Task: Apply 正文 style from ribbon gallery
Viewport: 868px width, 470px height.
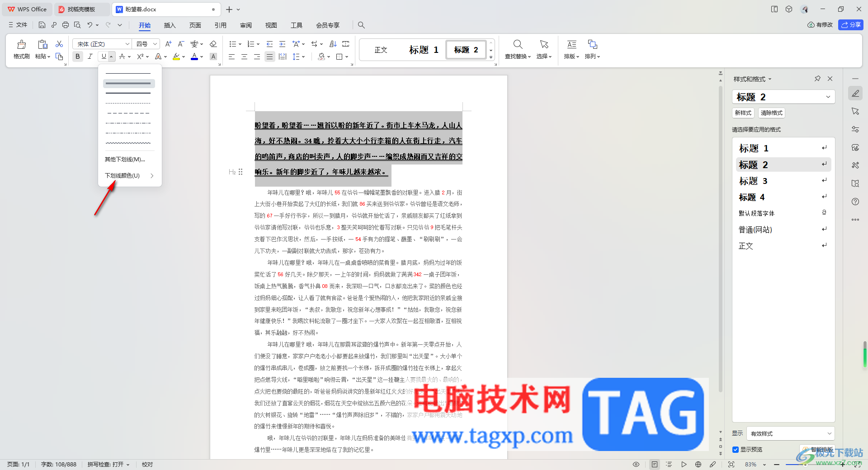Action: 381,50
